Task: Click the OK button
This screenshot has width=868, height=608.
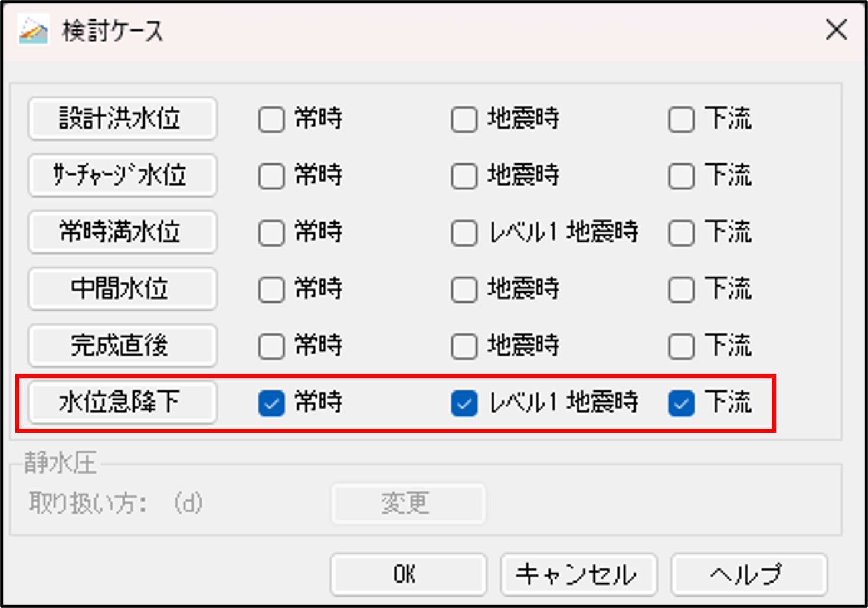Action: [408, 574]
